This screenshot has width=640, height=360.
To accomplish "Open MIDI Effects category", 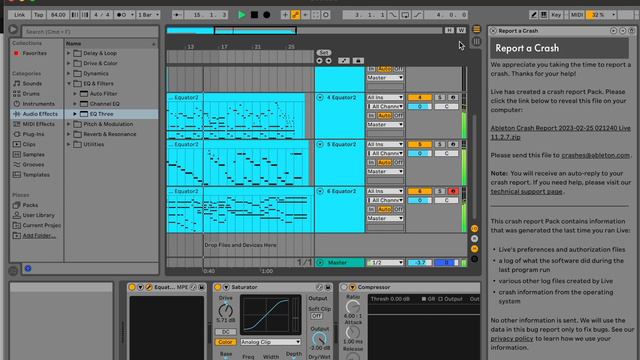I will click(38, 124).
